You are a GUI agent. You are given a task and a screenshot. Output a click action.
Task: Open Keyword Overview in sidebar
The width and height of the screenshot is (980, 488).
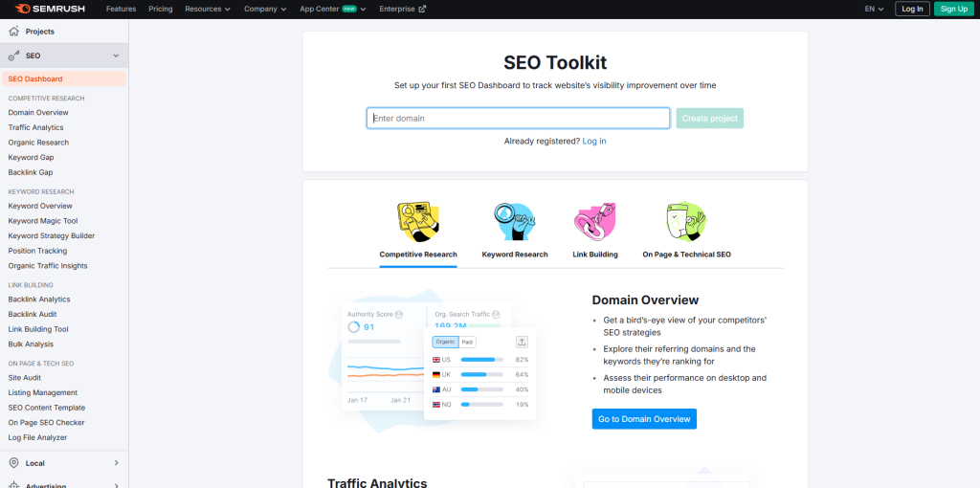pyautogui.click(x=40, y=206)
